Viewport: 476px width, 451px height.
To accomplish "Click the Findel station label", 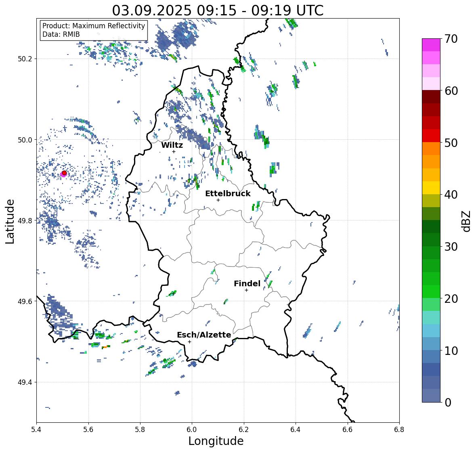I will (247, 284).
